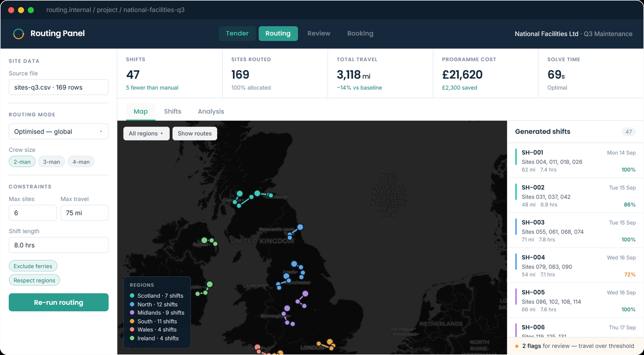Click the South · 11 shifts legend entry

point(153,321)
